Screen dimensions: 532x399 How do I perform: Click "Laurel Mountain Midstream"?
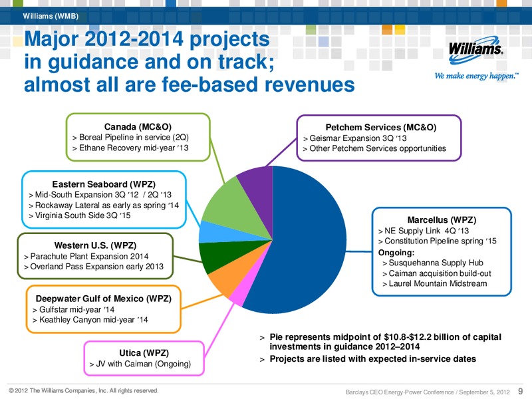pos(438,284)
